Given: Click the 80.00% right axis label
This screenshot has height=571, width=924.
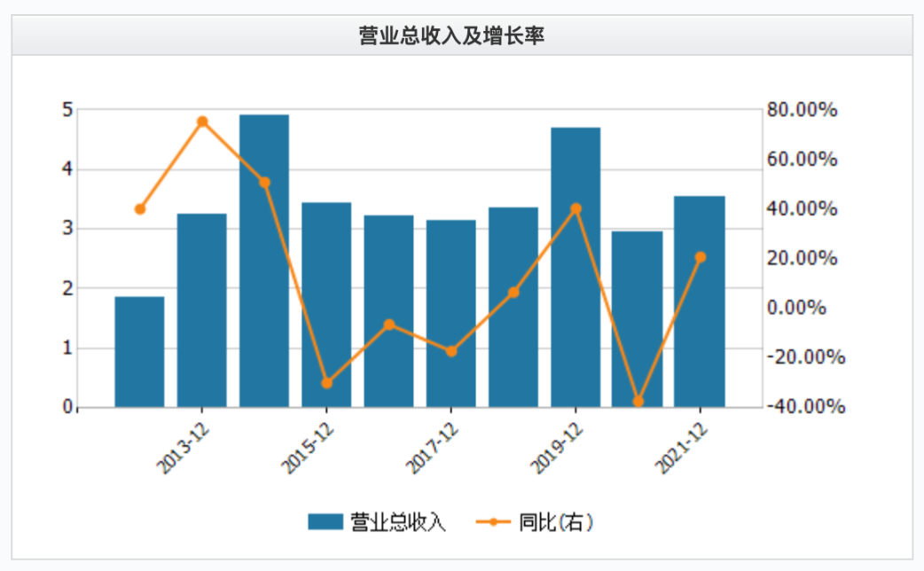Looking at the screenshot, I should pyautogui.click(x=802, y=110).
